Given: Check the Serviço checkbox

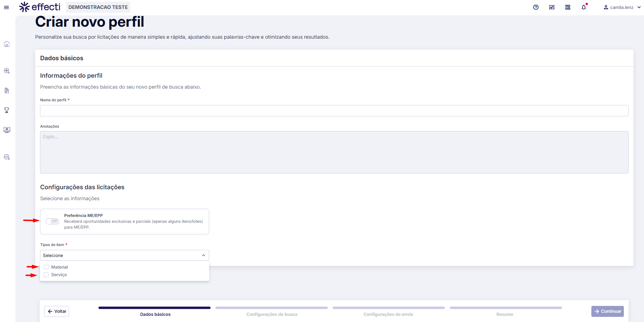Looking at the screenshot, I should pyautogui.click(x=46, y=275).
